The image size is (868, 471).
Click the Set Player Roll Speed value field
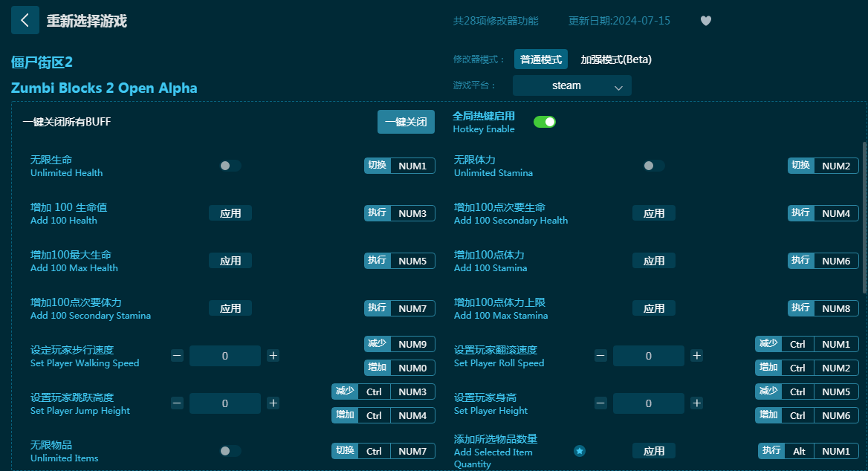pyautogui.click(x=648, y=356)
